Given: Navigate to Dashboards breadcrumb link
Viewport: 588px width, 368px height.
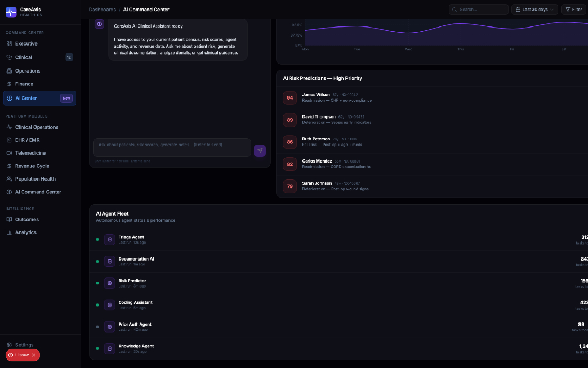Looking at the screenshot, I should [x=102, y=10].
